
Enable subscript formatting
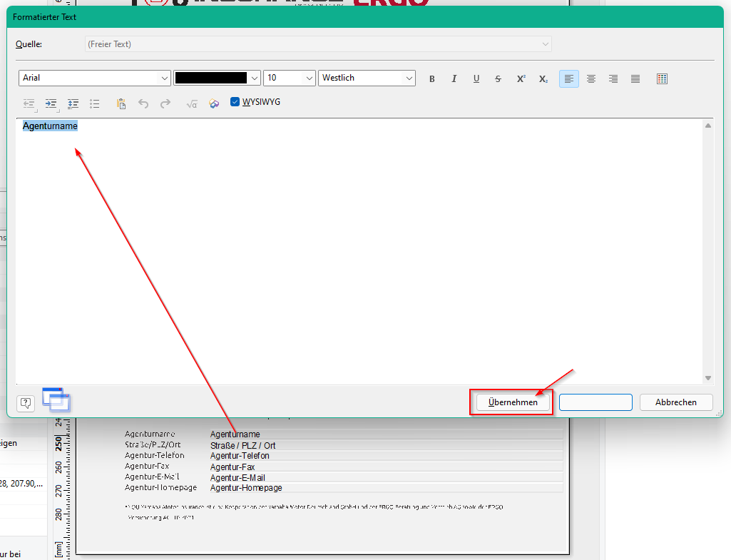pyautogui.click(x=543, y=78)
